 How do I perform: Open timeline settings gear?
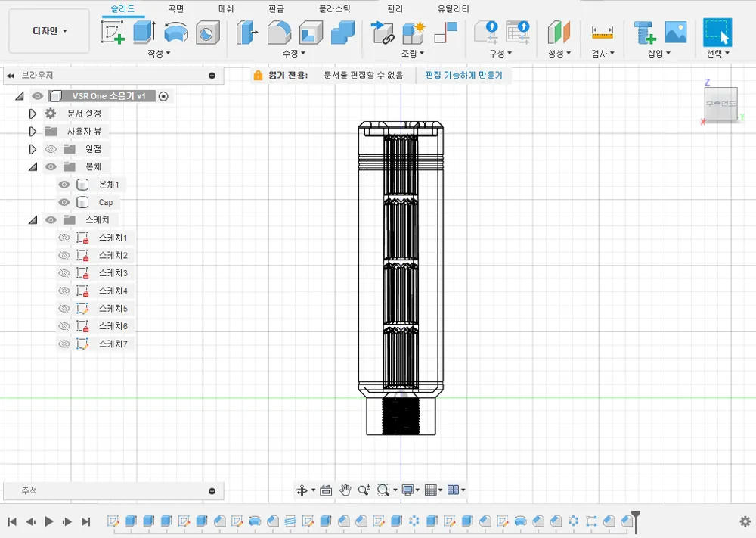pyautogui.click(x=745, y=521)
